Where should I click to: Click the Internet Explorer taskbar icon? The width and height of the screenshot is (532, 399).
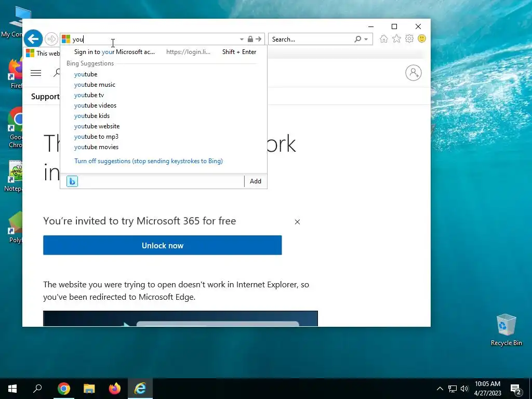pos(140,389)
